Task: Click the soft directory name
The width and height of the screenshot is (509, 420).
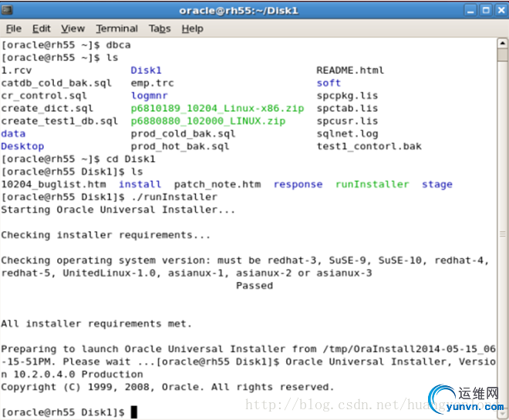Action: tap(329, 83)
